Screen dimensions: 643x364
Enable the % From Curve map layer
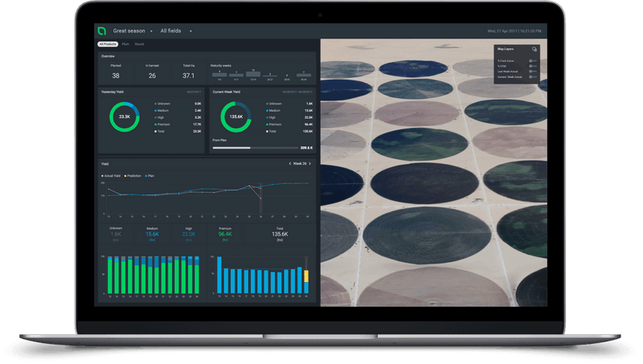pos(532,60)
